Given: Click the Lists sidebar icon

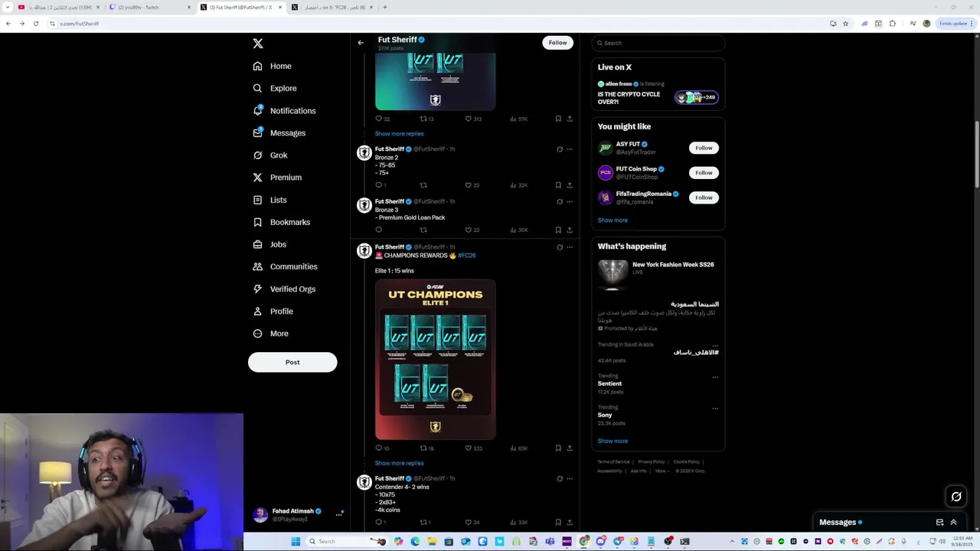Looking at the screenshot, I should pos(258,200).
